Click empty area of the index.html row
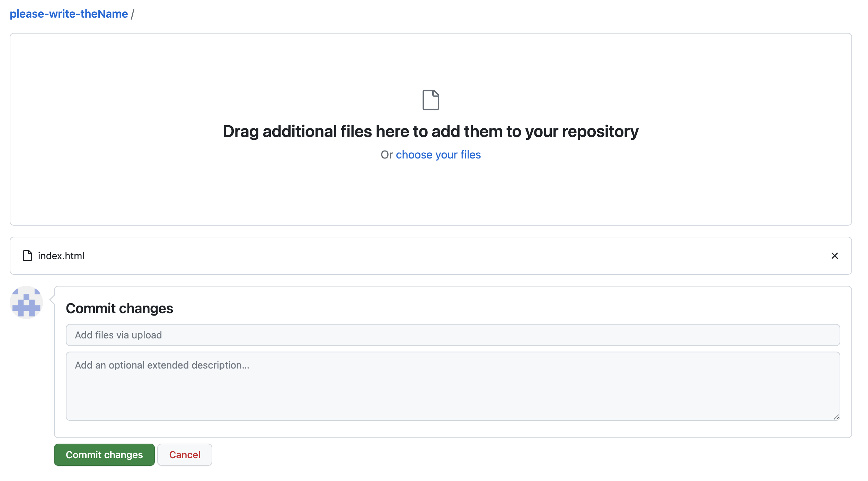Screen dimensions: 868x481 450,256
